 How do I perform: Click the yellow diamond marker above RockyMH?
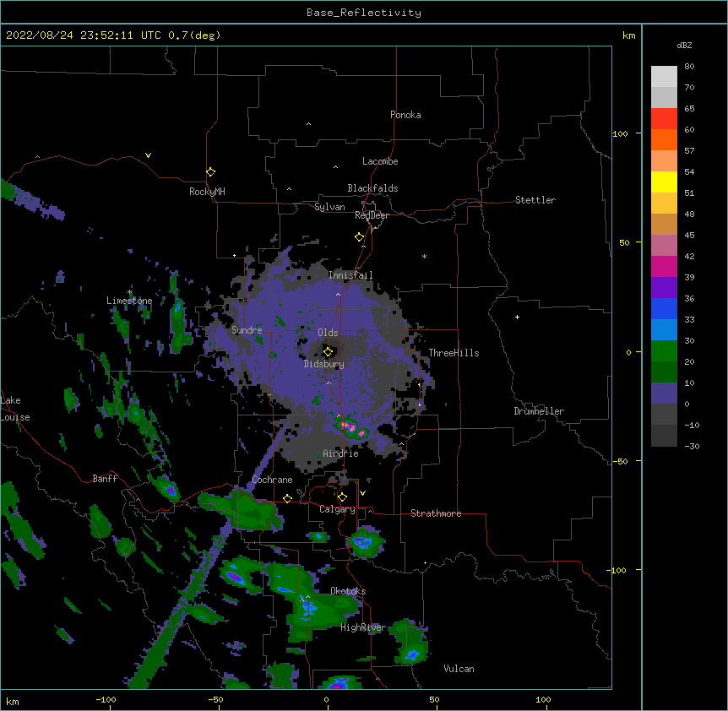pos(210,172)
